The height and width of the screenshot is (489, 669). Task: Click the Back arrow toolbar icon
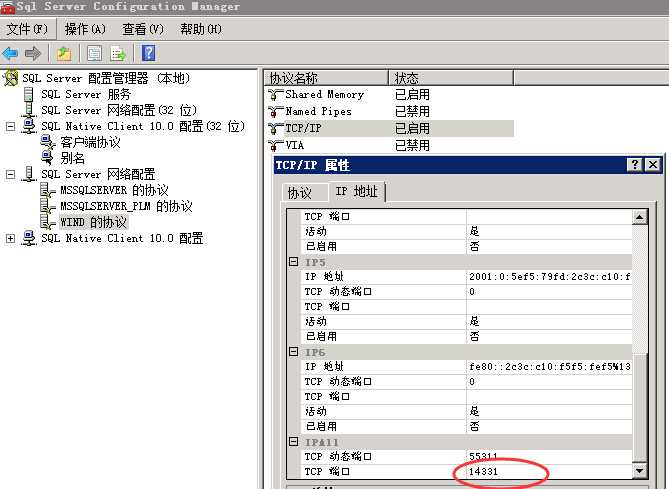pyautogui.click(x=10, y=53)
